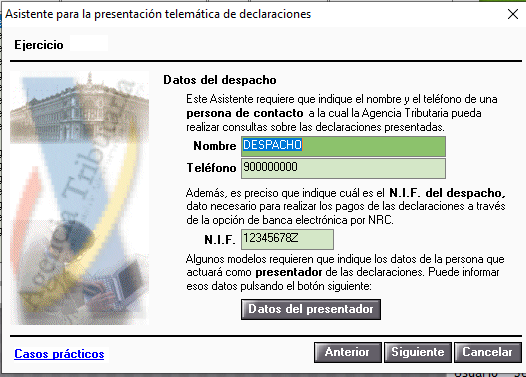The image size is (526, 377).
Task: Click the N.I.F. field with 12345678Z
Action: (x=287, y=239)
